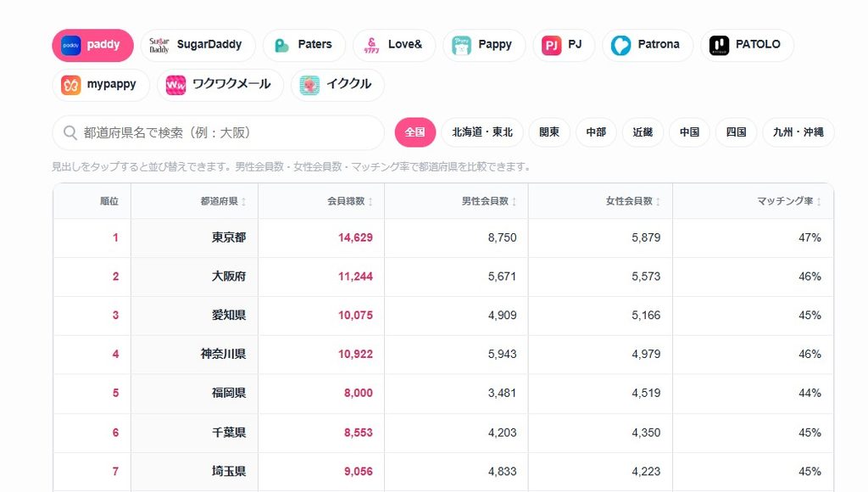
Task: Choose the PATOLO app icon
Action: pyautogui.click(x=719, y=46)
